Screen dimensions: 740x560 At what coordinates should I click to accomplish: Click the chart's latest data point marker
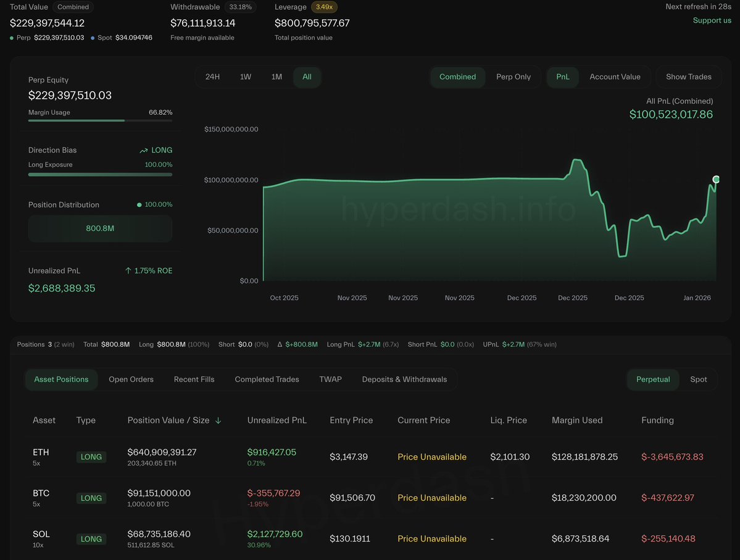(x=716, y=179)
